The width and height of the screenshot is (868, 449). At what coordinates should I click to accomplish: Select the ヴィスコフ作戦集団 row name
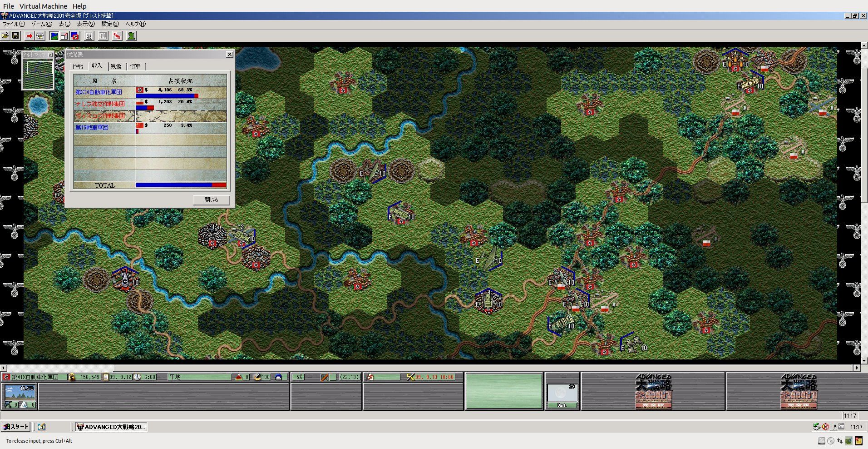point(100,116)
